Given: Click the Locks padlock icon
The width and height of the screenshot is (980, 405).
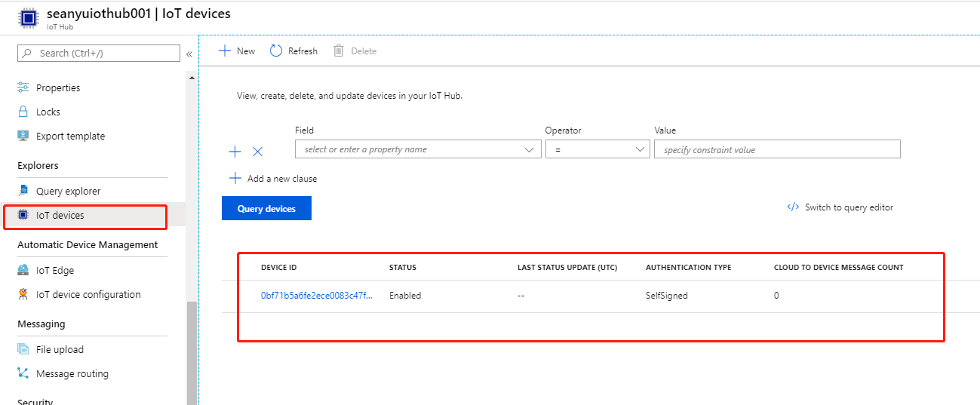Looking at the screenshot, I should (x=23, y=112).
